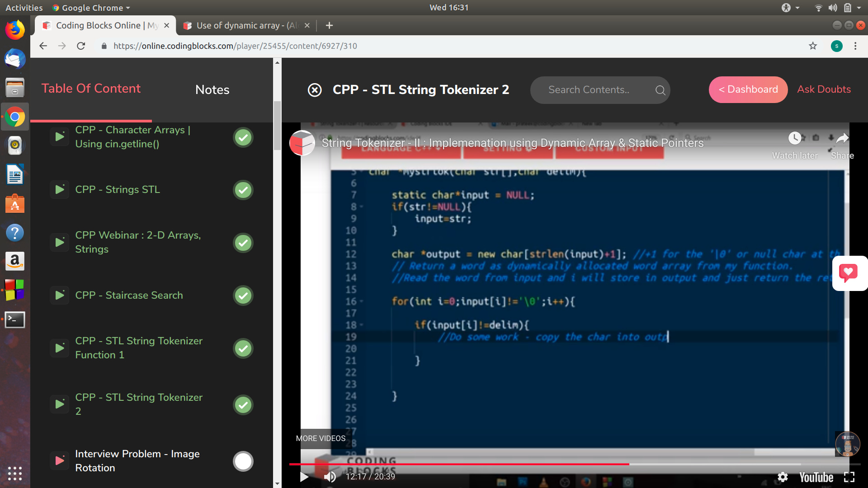Click the Ask Doubts link
The width and height of the screenshot is (868, 488).
coord(824,89)
